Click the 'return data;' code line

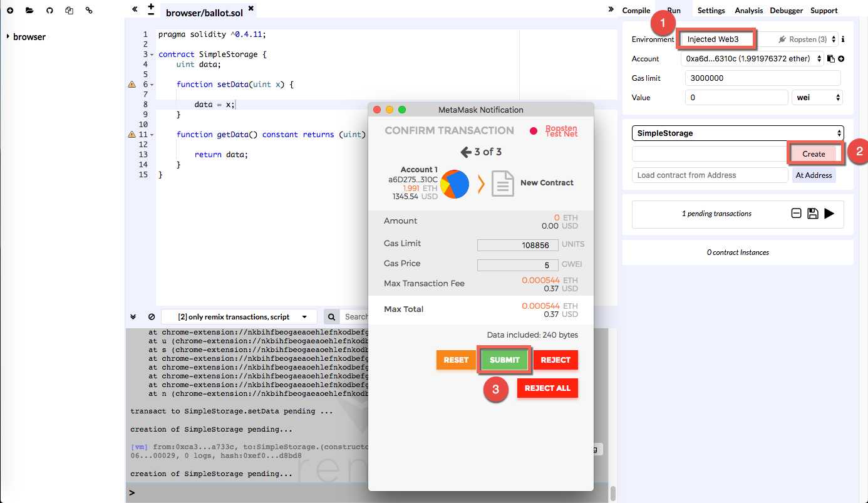221,155
